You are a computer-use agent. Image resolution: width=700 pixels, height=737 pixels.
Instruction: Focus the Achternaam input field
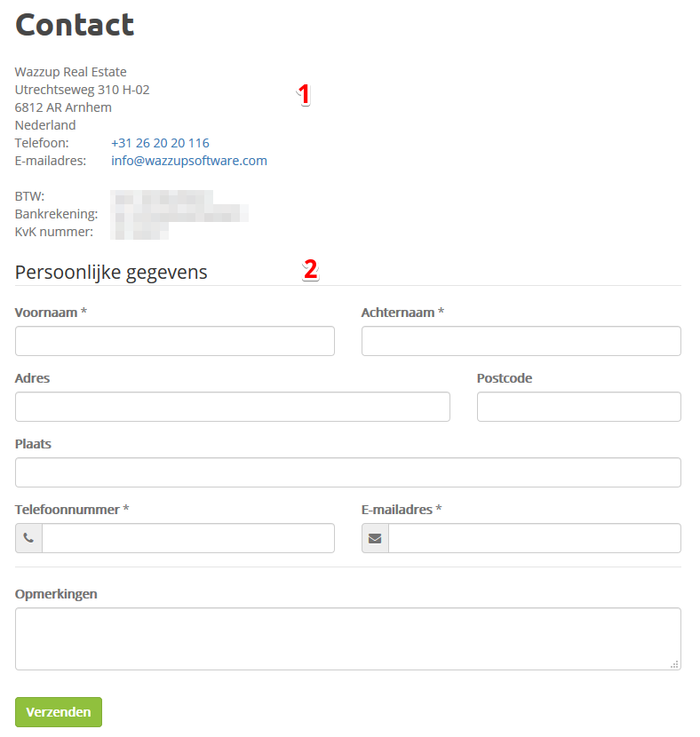click(521, 341)
